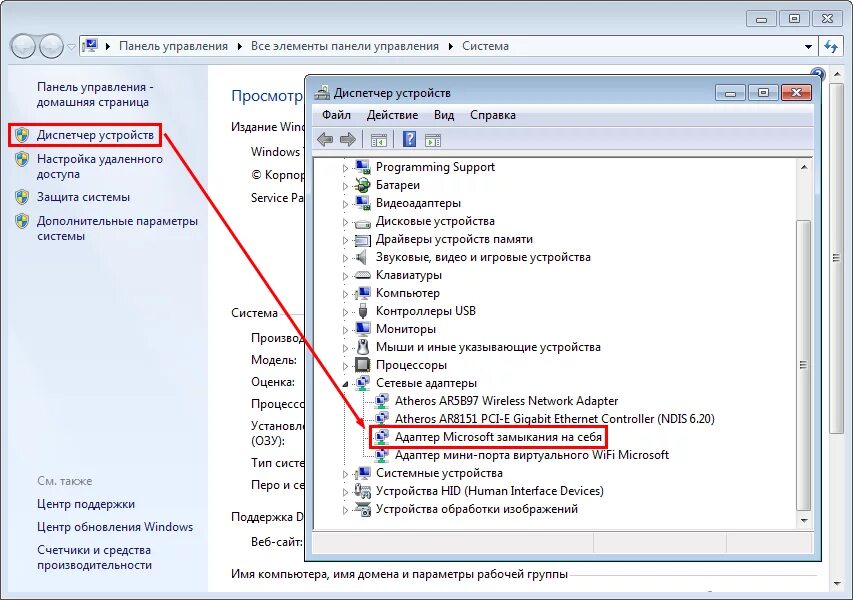Click the Системные устройства icon
This screenshot has height=600, width=853.
click(x=362, y=473)
